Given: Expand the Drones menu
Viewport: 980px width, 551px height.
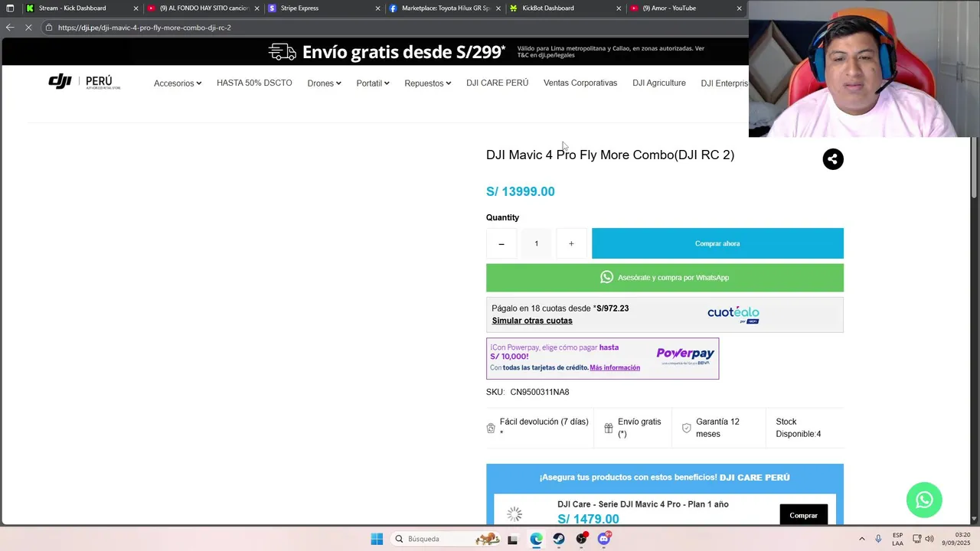Looking at the screenshot, I should pyautogui.click(x=324, y=83).
